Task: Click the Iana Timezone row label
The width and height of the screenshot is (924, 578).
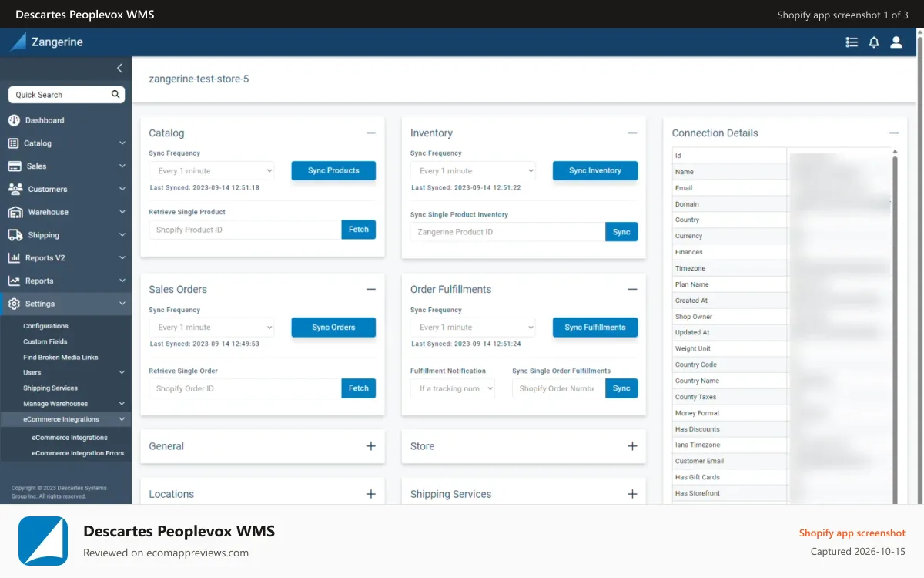Action: (698, 445)
